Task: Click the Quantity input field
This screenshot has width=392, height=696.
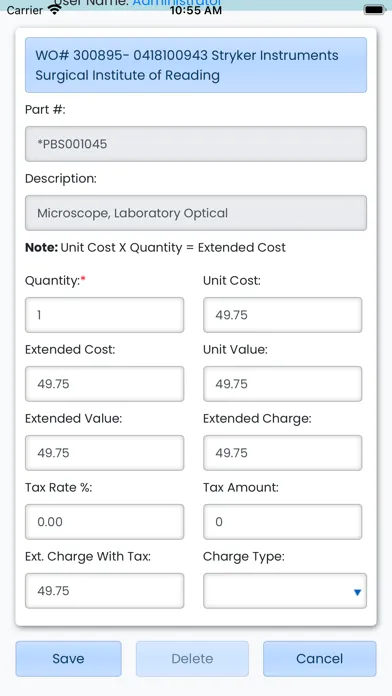Action: click(x=104, y=315)
